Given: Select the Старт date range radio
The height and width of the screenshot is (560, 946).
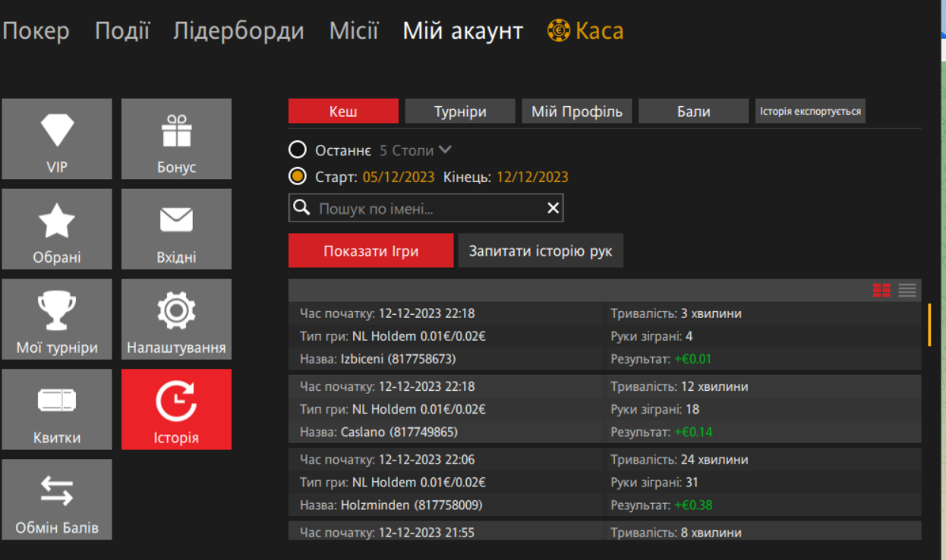Looking at the screenshot, I should coord(298,177).
